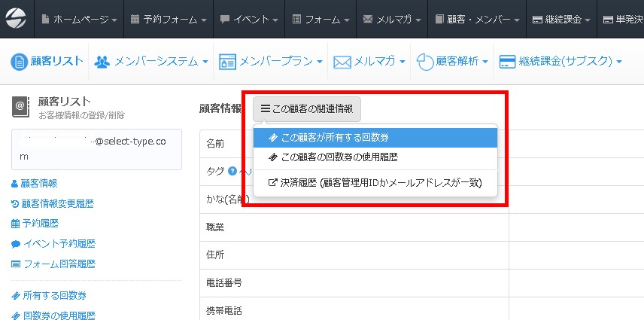
Task: Click the 職業 row label
Action: tap(215, 227)
